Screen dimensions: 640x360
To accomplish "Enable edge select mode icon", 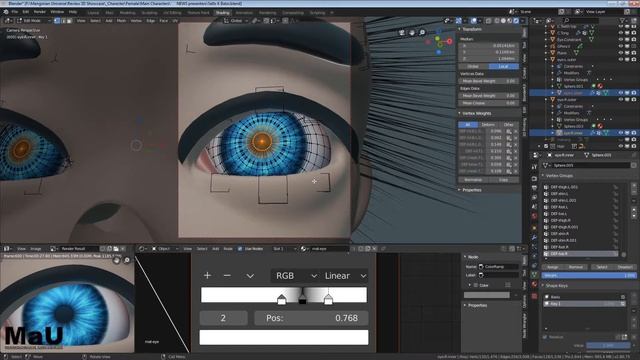I will pyautogui.click(x=63, y=20).
